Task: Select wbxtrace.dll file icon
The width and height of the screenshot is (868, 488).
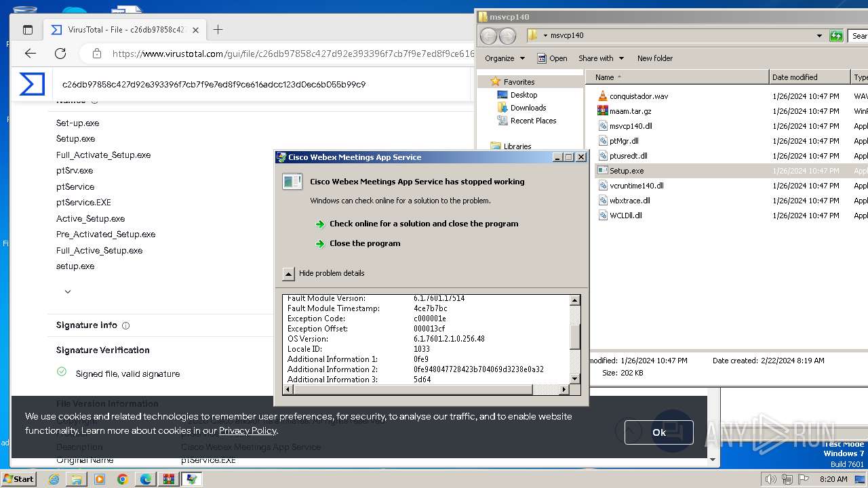Action: 602,200
